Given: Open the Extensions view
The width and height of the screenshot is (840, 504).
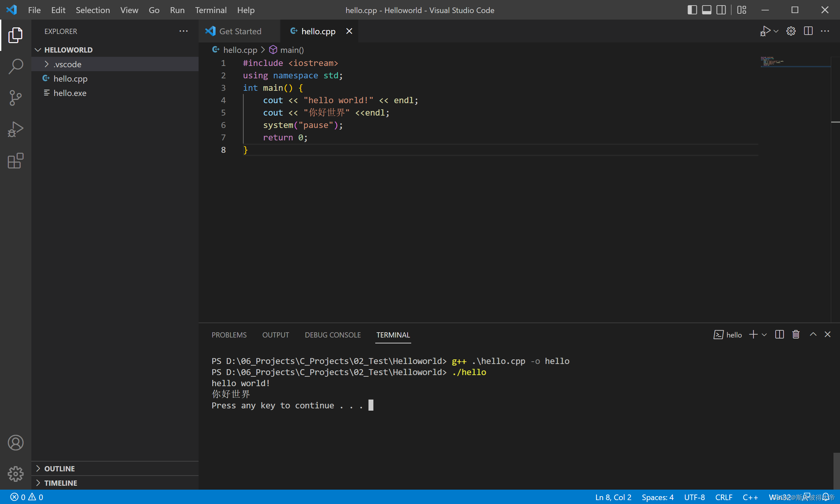Looking at the screenshot, I should tap(15, 161).
